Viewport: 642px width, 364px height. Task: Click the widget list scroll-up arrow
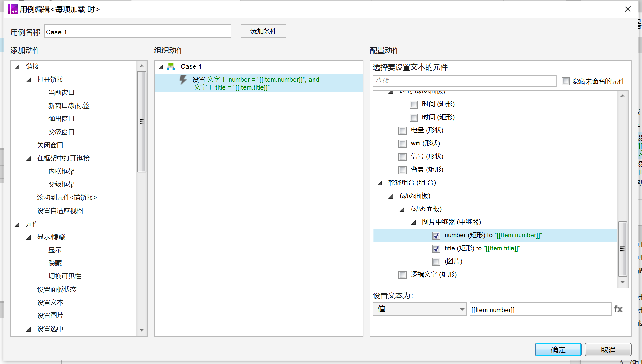click(x=622, y=96)
